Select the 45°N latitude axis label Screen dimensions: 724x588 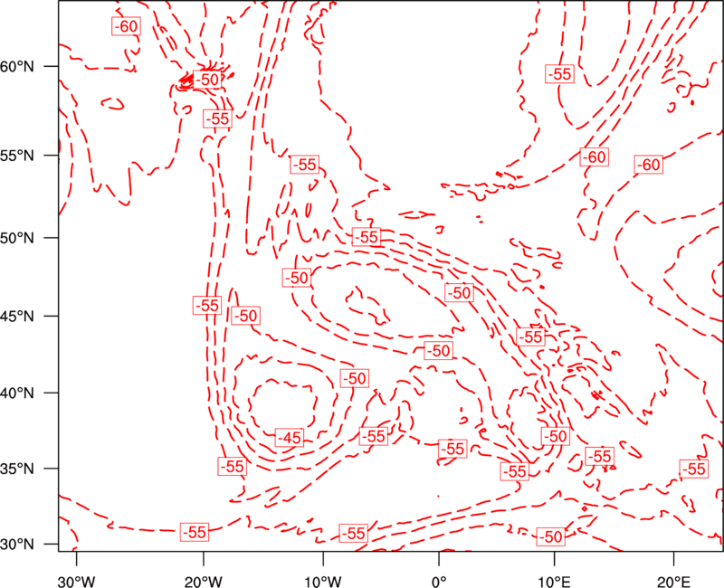pyautogui.click(x=17, y=317)
